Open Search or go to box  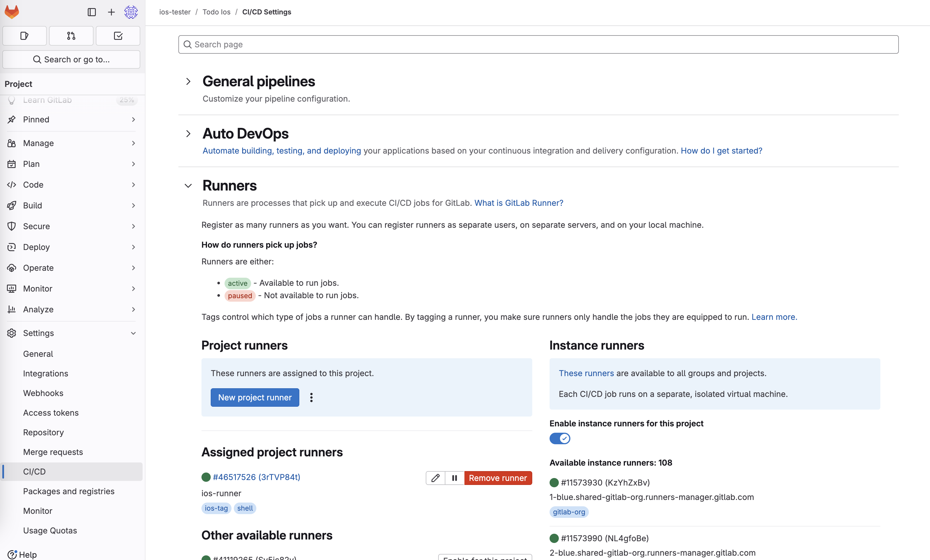click(x=71, y=59)
